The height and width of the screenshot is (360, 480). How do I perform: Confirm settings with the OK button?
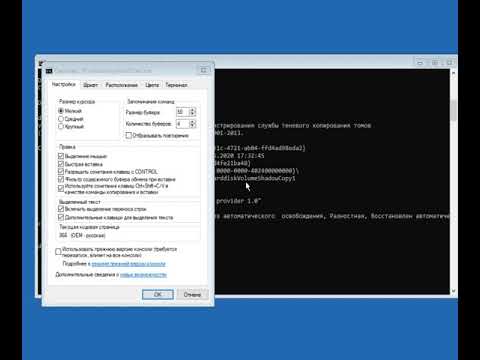pos(158,294)
